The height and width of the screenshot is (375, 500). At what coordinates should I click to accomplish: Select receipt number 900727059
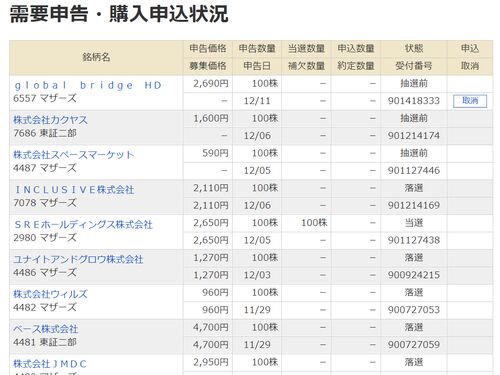(x=414, y=345)
